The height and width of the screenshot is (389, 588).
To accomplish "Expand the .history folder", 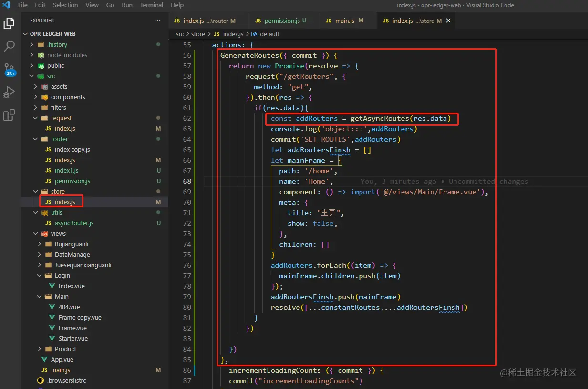I will [x=31, y=44].
